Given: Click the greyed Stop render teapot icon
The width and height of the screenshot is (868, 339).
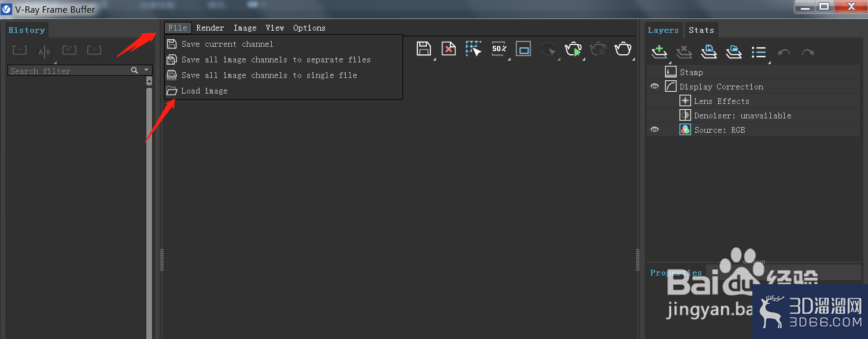Looking at the screenshot, I should pos(598,49).
